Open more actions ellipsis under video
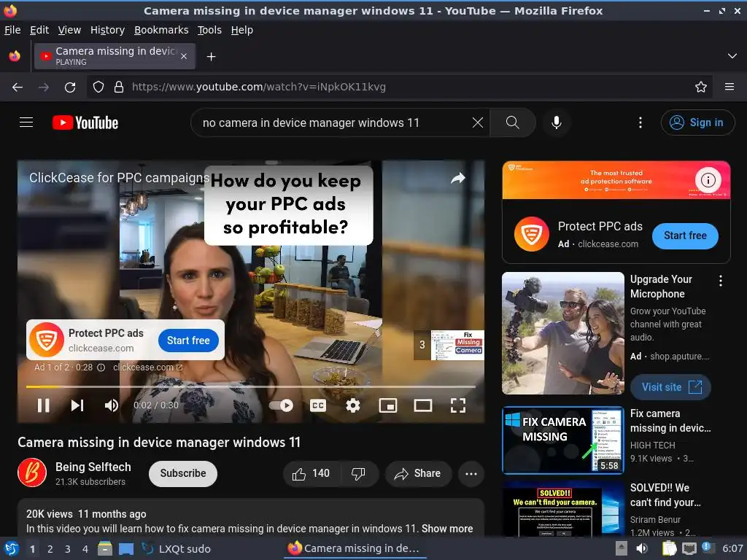The image size is (747, 560). [x=471, y=473]
